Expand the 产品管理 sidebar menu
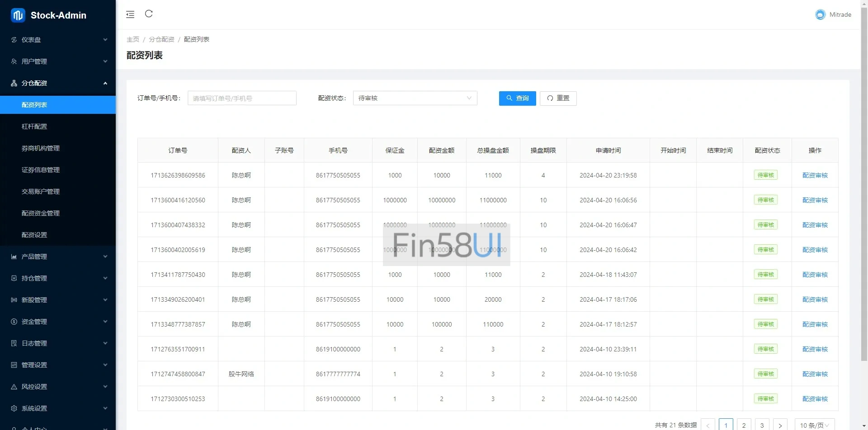Image resolution: width=868 pixels, height=430 pixels. pyautogui.click(x=58, y=257)
